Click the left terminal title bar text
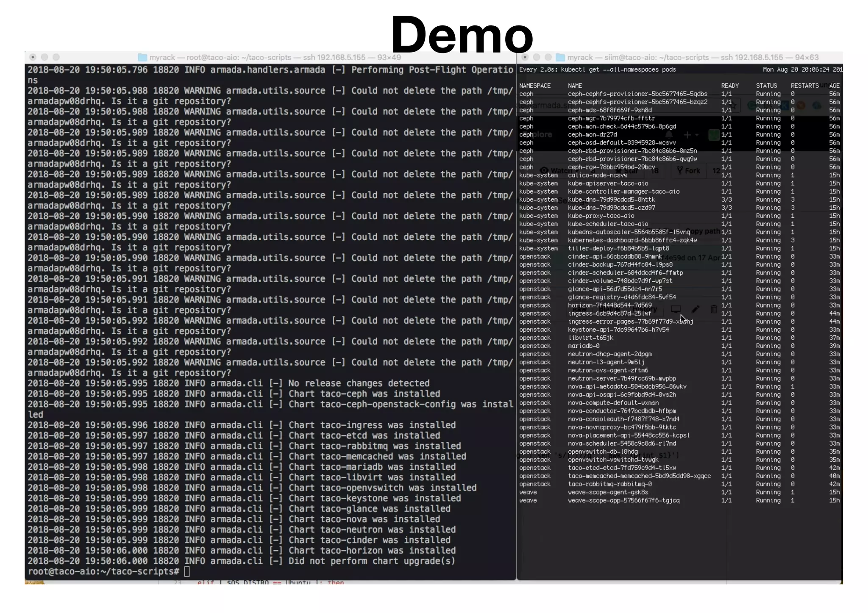 tap(275, 57)
